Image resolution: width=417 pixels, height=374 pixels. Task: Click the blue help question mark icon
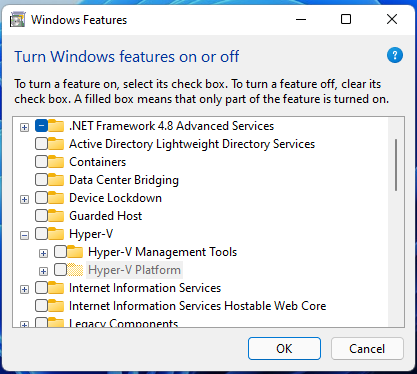[395, 55]
